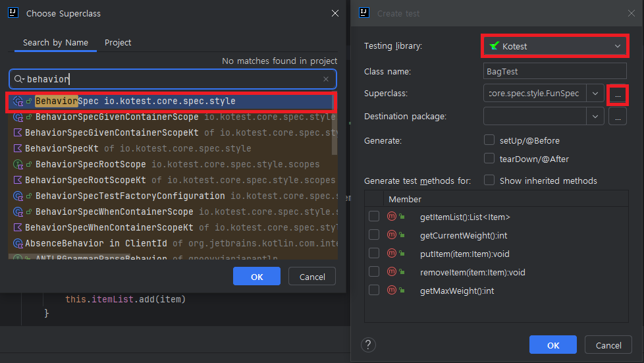Image resolution: width=644 pixels, height=363 pixels.
Task: Browse for a superclass with the ... button
Action: pos(618,95)
